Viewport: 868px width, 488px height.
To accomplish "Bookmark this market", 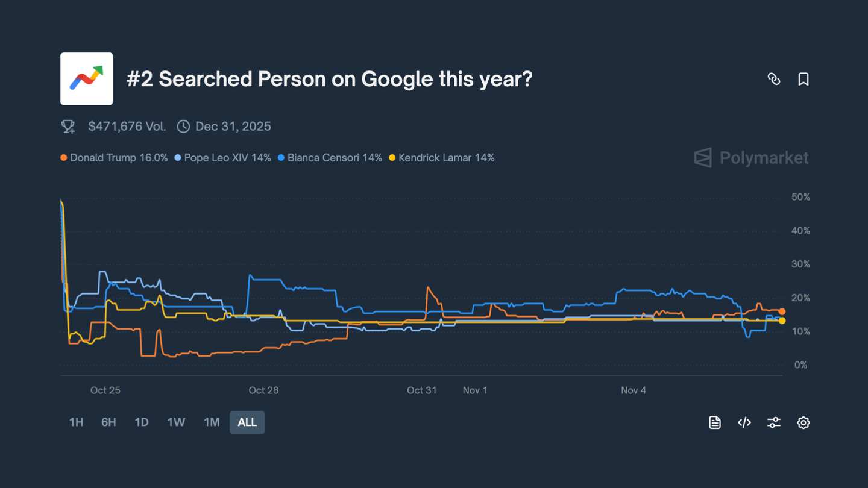I will (x=804, y=79).
